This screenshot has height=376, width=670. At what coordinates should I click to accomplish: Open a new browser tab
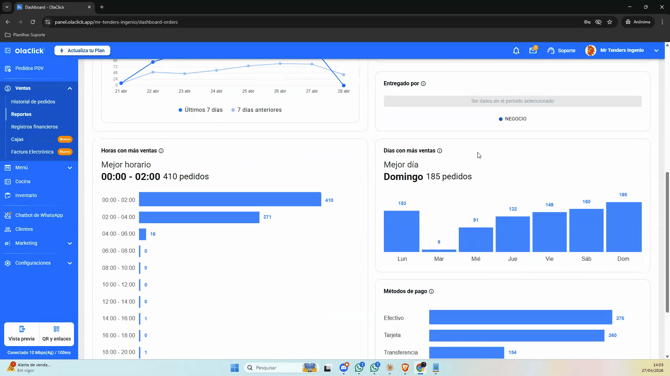tap(102, 7)
